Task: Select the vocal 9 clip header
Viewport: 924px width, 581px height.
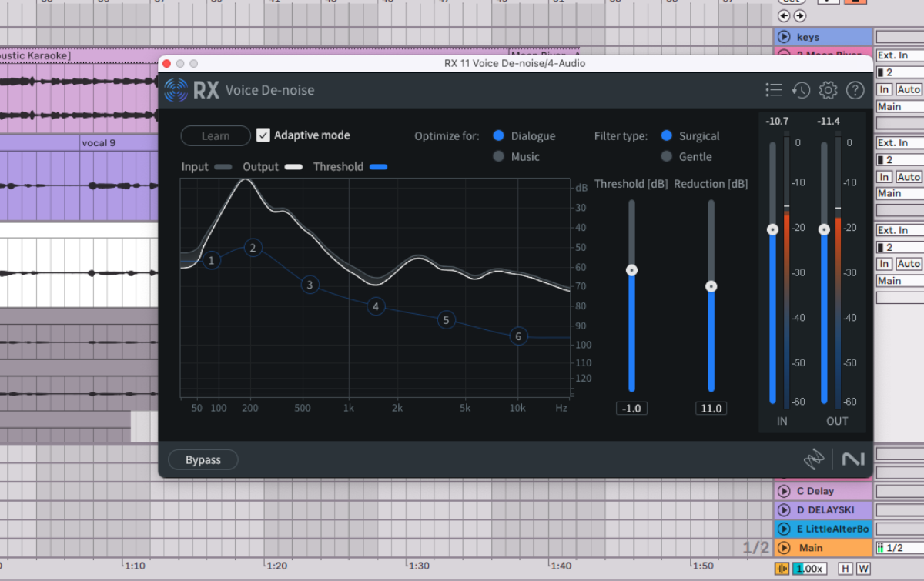Action: click(x=119, y=143)
